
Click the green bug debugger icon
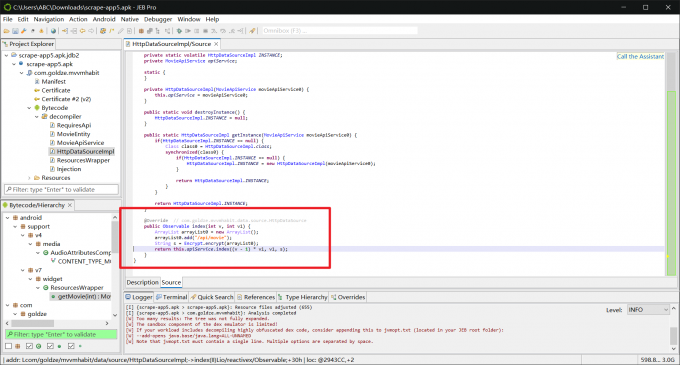click(x=179, y=31)
